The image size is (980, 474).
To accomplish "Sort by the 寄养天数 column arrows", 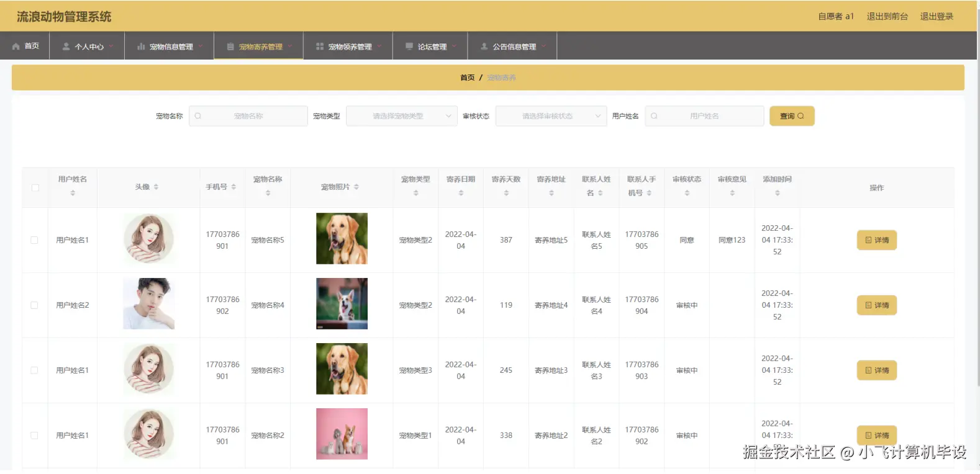I will tap(506, 193).
